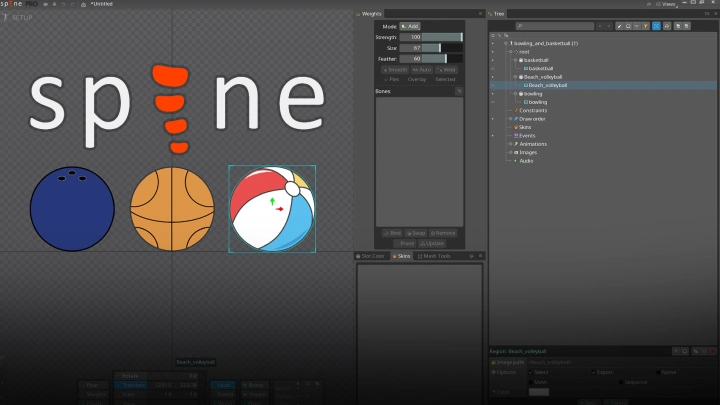Open the Mode Add dropdown
The width and height of the screenshot is (720, 405).
pyautogui.click(x=410, y=26)
